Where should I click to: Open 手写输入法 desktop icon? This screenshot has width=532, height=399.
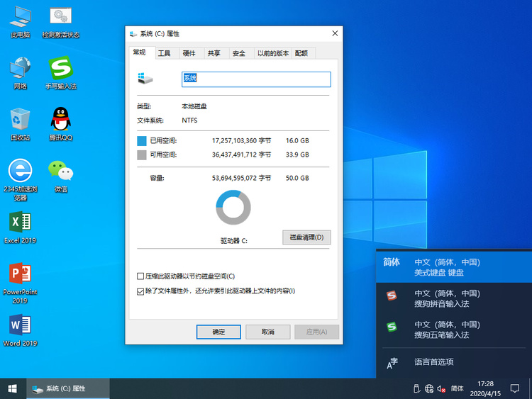[x=61, y=69]
